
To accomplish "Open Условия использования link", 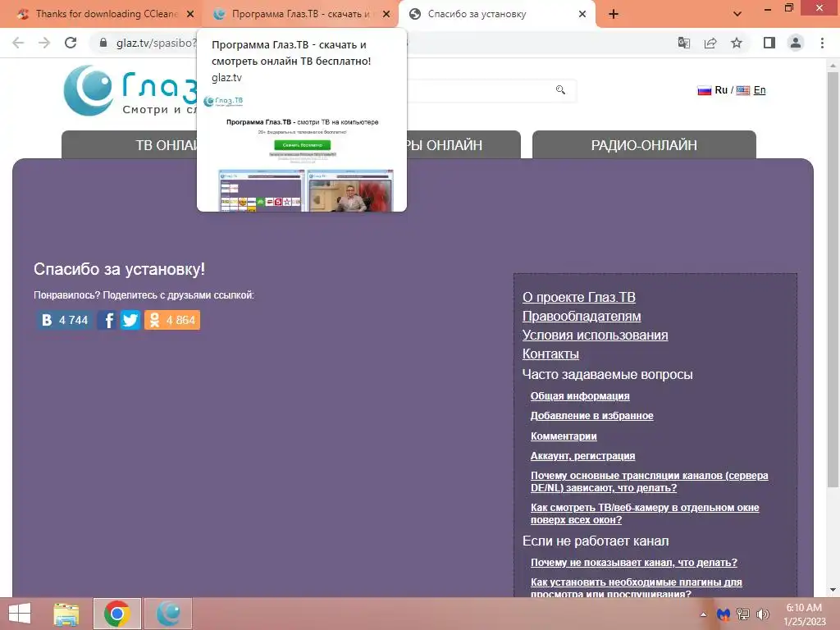I will 596,335.
